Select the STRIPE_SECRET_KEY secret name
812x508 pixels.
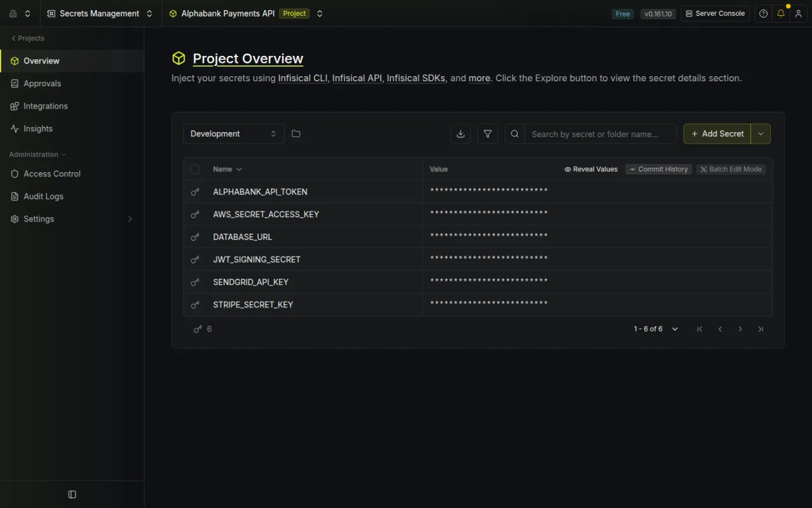pyautogui.click(x=253, y=305)
